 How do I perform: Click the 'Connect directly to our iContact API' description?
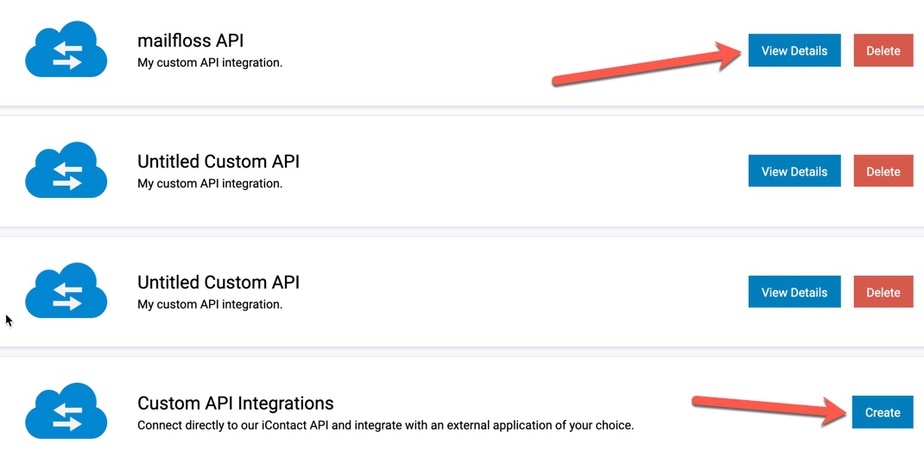385,425
